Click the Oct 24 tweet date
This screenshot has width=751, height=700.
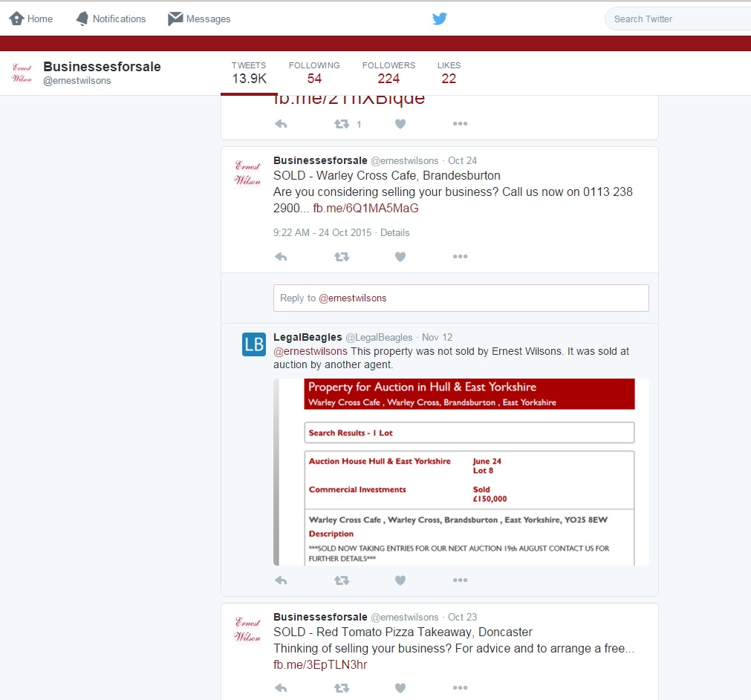(462, 161)
